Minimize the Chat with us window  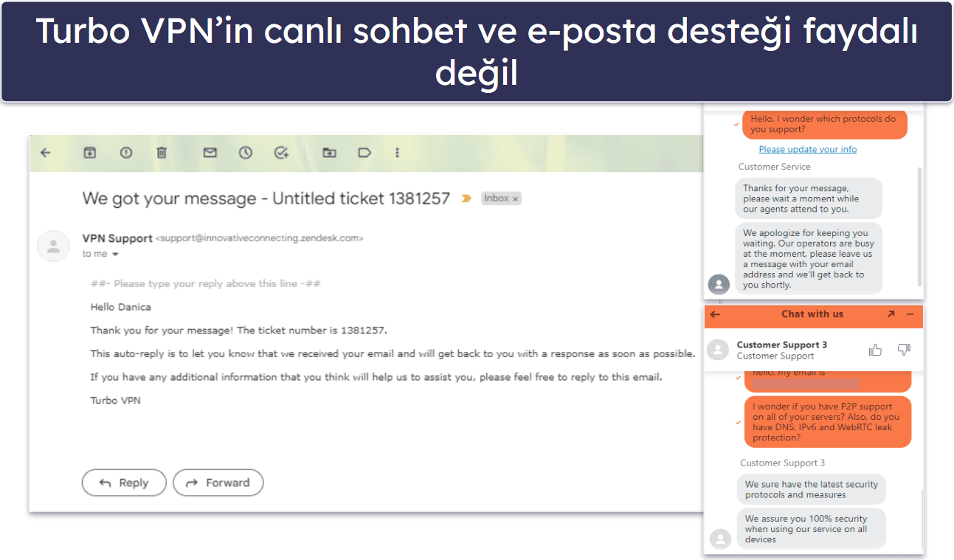coord(910,314)
